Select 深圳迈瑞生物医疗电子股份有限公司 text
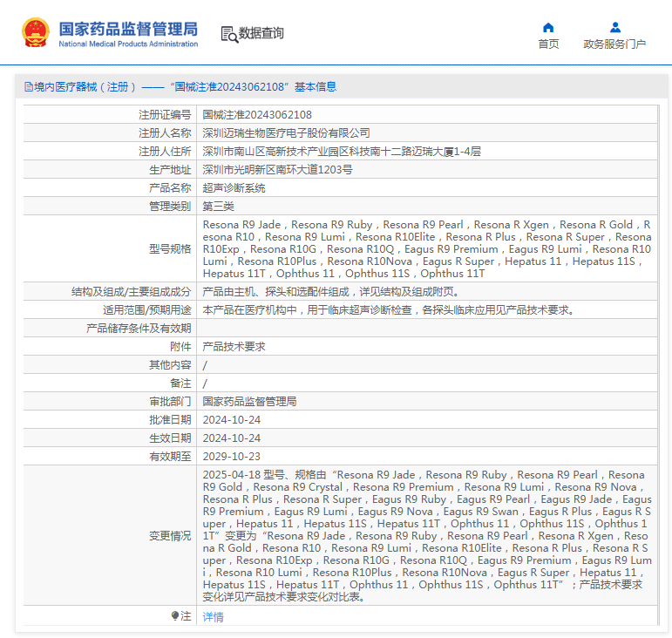 286,133
